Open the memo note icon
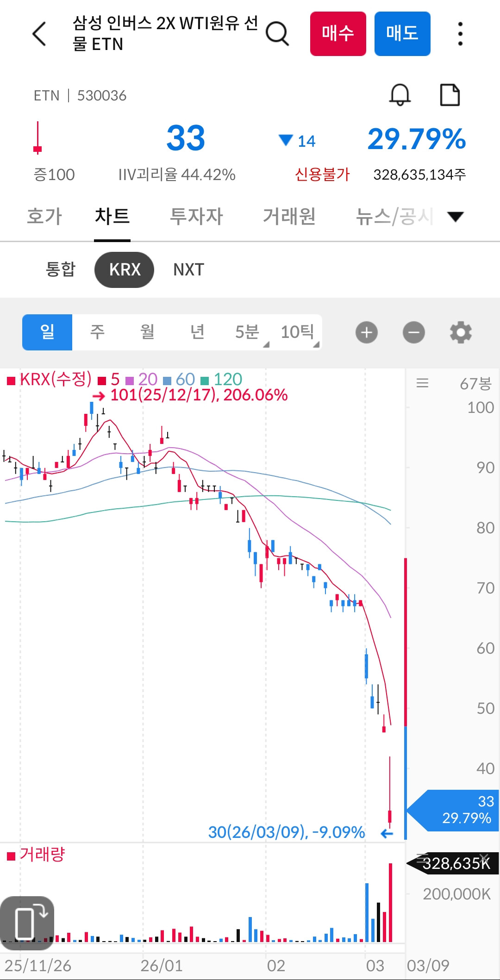This screenshot has width=500, height=980. [x=450, y=95]
